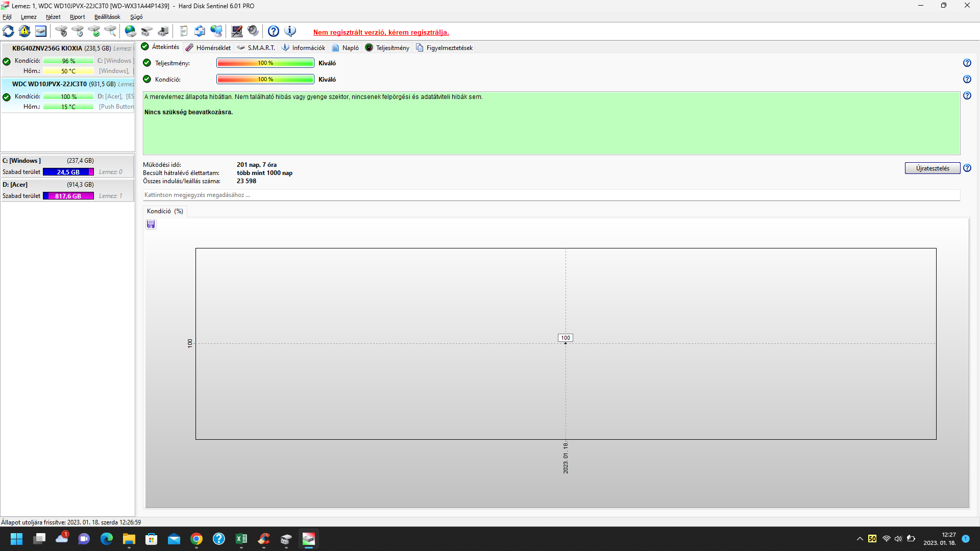Click the disk with magnifier test icon
Image resolution: width=980 pixels, height=551 pixels.
coord(110,31)
